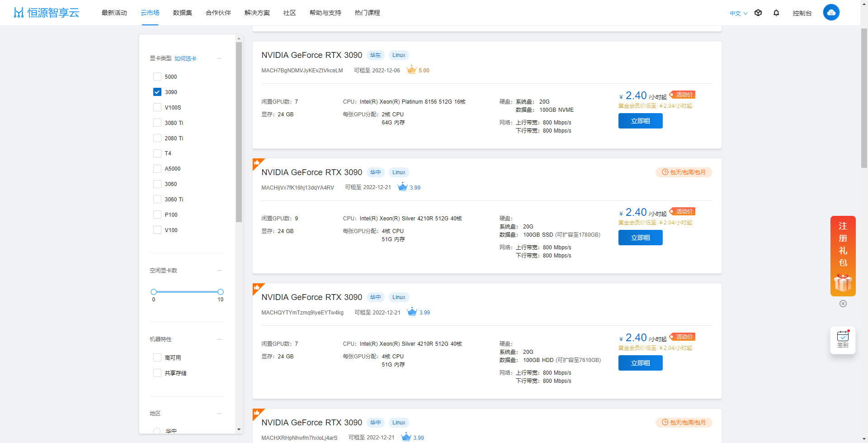Open the 中文 language dropdown
This screenshot has height=443, width=868.
coord(738,13)
